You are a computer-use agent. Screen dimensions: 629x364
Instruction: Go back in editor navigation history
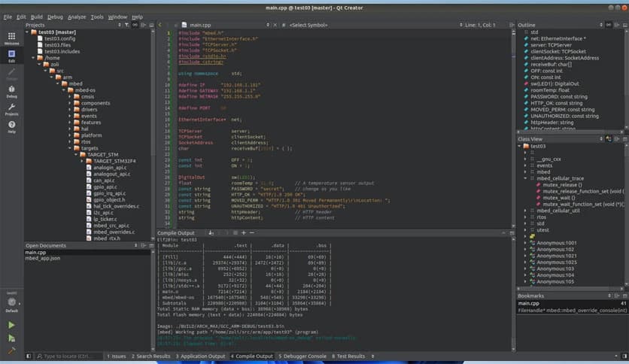(160, 25)
